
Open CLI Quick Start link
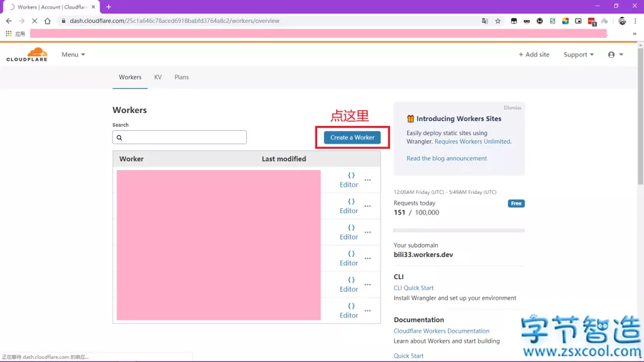click(x=413, y=288)
